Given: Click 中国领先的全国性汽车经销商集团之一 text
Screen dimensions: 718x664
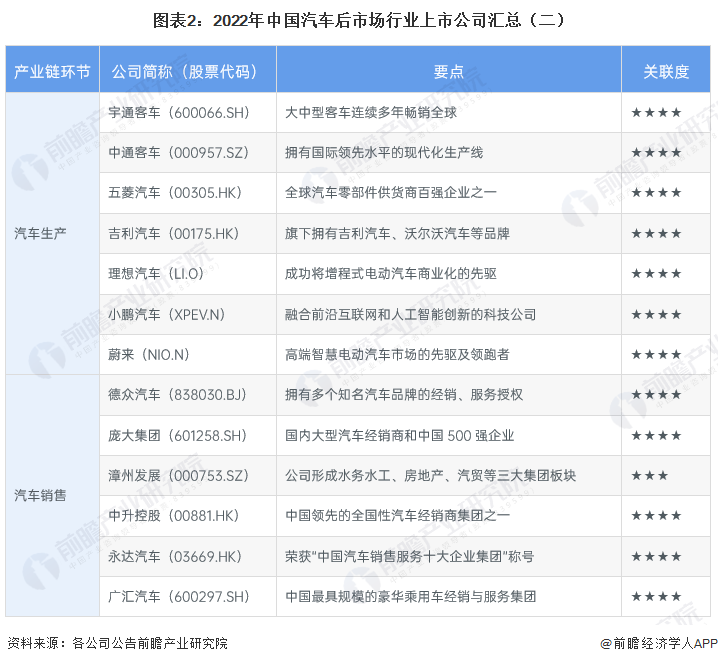Looking at the screenshot, I should [397, 516].
